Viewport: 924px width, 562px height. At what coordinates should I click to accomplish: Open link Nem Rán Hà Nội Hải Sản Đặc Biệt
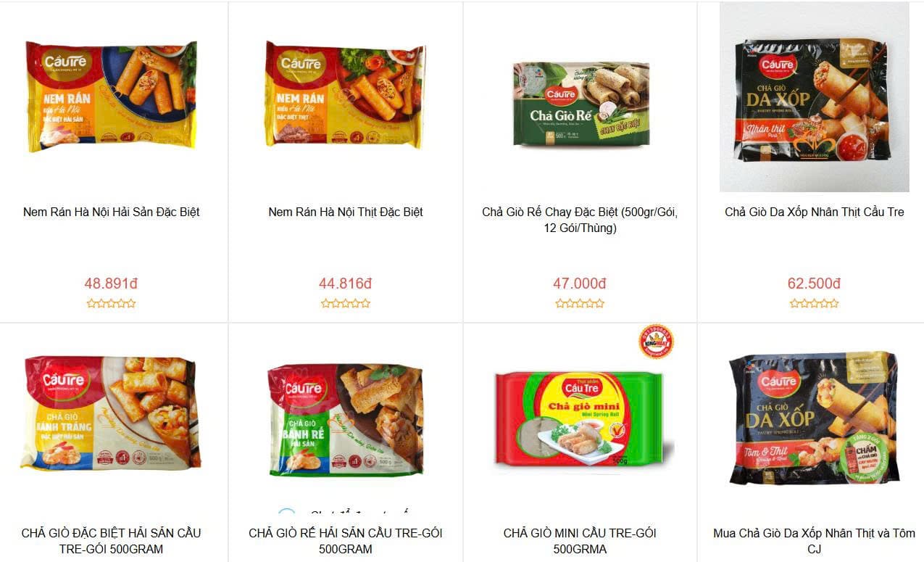pos(111,212)
